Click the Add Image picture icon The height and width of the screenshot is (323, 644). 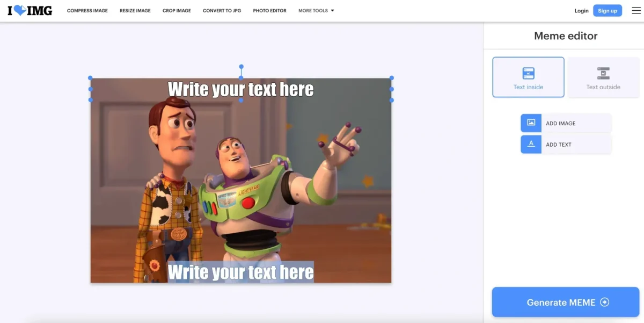[x=531, y=123]
